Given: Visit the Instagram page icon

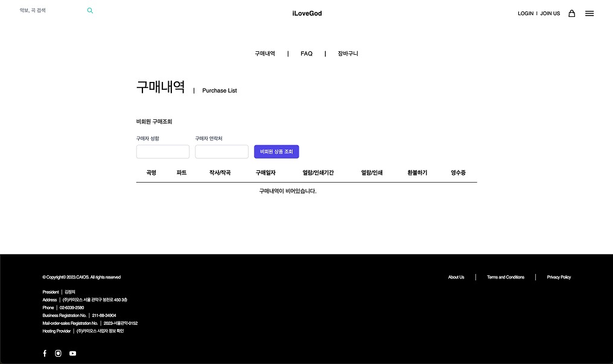Looking at the screenshot, I should pyautogui.click(x=59, y=353).
